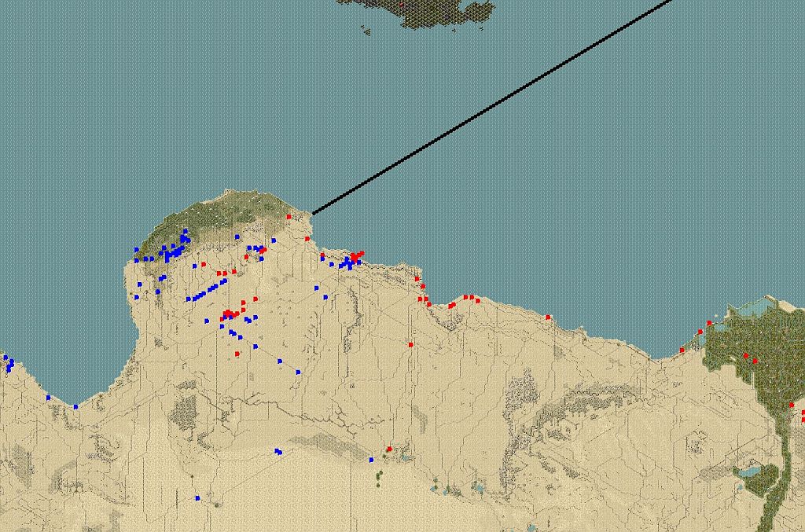Select the red unit marker beside the southern oasis
805x532 pixels.
(390, 449)
